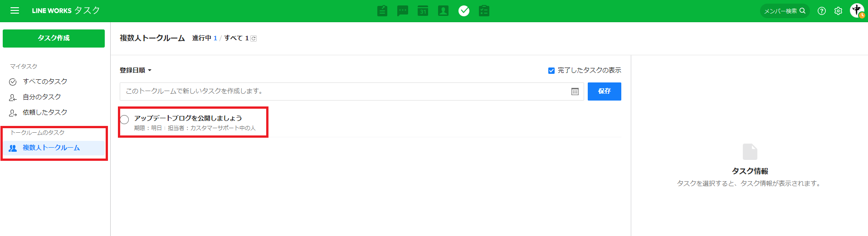
Task: Click the profile avatar picture
Action: pos(857,10)
